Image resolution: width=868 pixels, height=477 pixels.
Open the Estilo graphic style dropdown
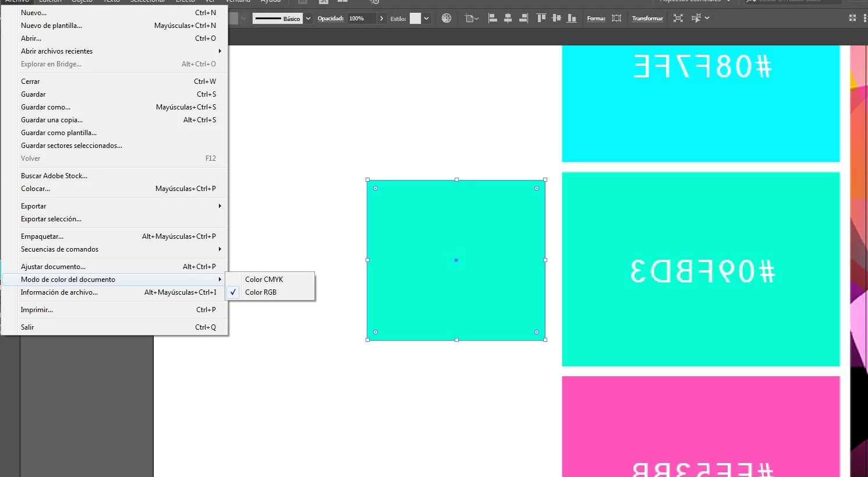427,19
